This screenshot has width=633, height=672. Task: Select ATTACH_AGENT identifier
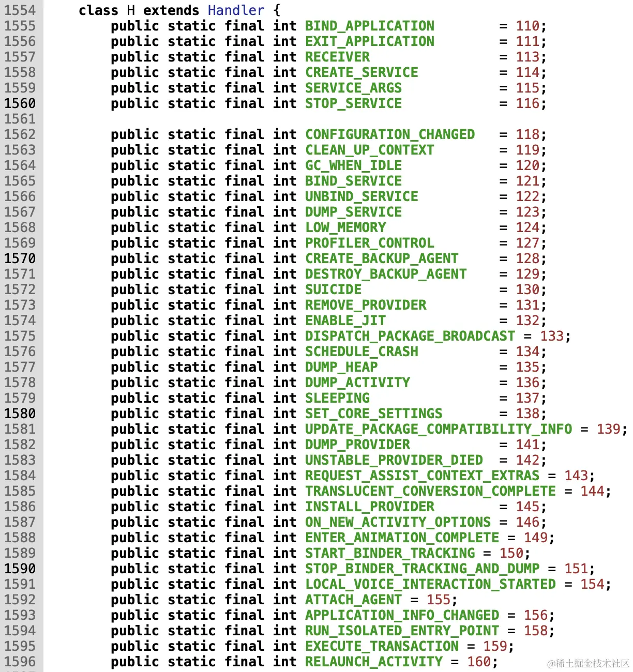354,600
